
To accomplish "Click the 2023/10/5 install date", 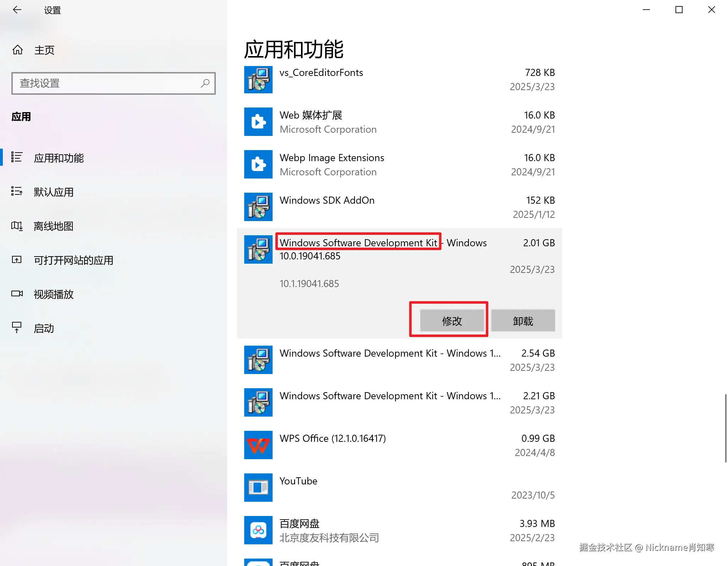I will 533,495.
